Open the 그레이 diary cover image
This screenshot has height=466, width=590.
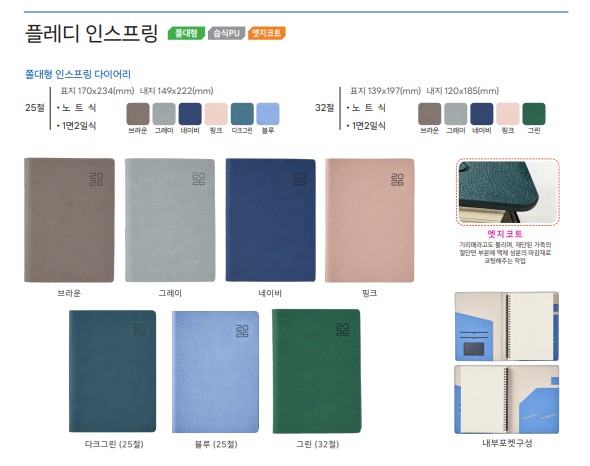(170, 220)
